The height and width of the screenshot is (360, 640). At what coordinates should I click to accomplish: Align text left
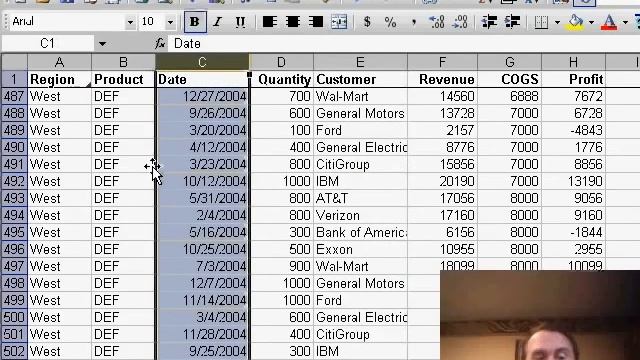click(269, 22)
